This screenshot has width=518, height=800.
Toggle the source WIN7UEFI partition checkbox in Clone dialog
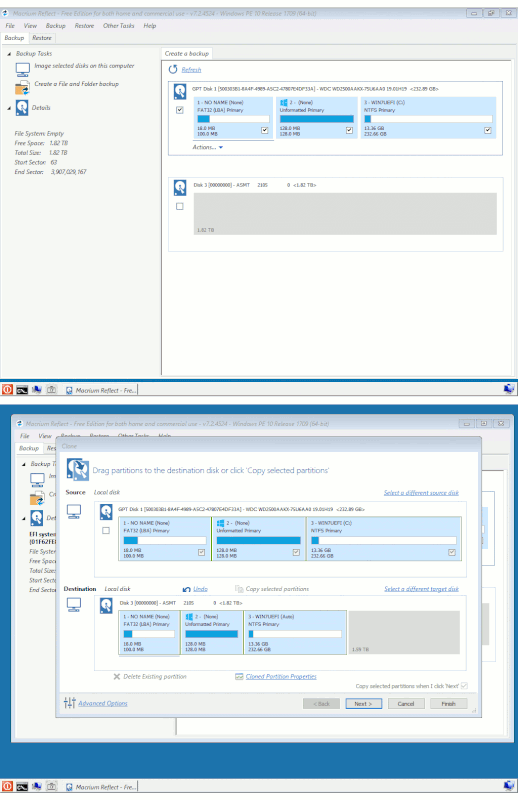coord(452,553)
